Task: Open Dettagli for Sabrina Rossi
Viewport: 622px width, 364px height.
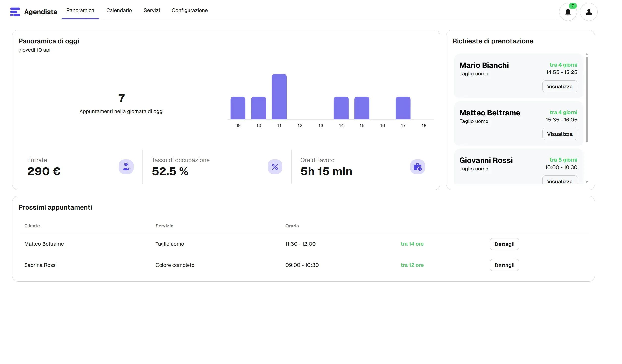Action: pyautogui.click(x=504, y=265)
